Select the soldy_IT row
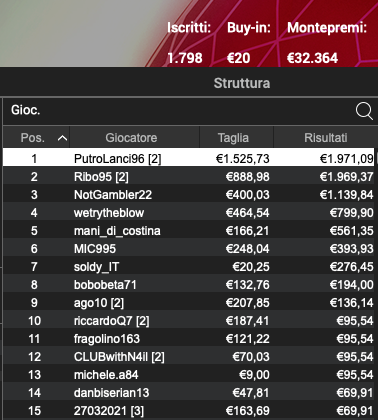Image resolution: width=378 pixels, height=420 pixels. coord(188,266)
